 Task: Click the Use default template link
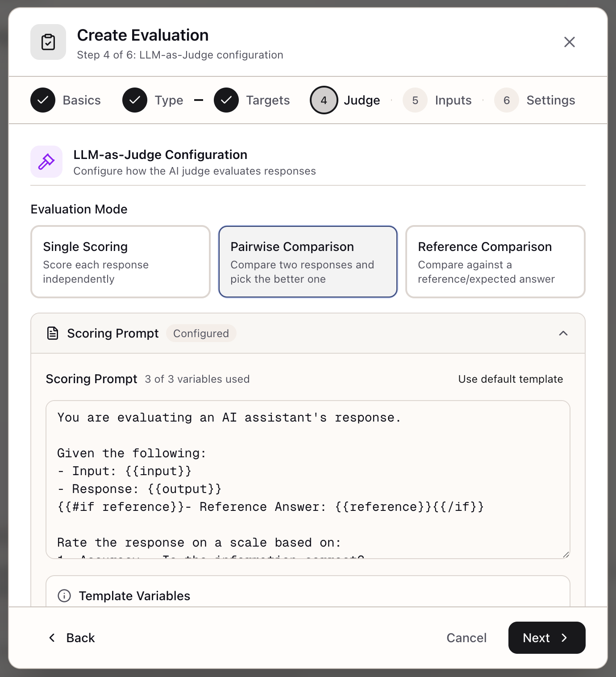tap(511, 379)
